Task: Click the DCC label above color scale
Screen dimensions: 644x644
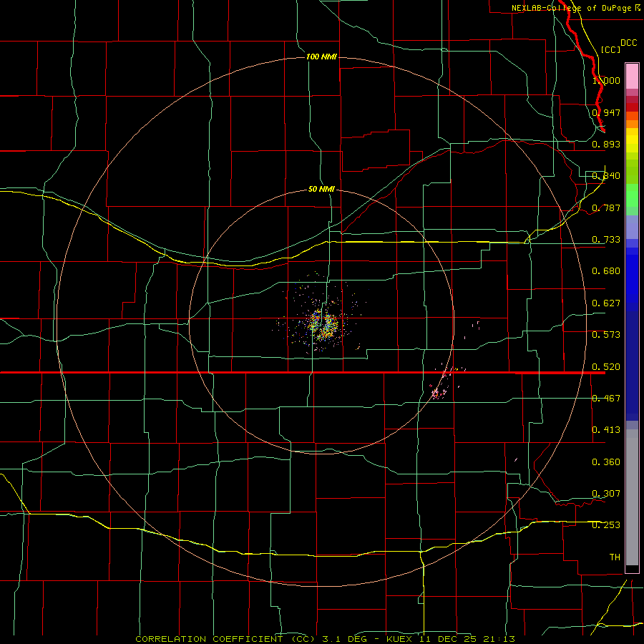Action: pos(628,43)
